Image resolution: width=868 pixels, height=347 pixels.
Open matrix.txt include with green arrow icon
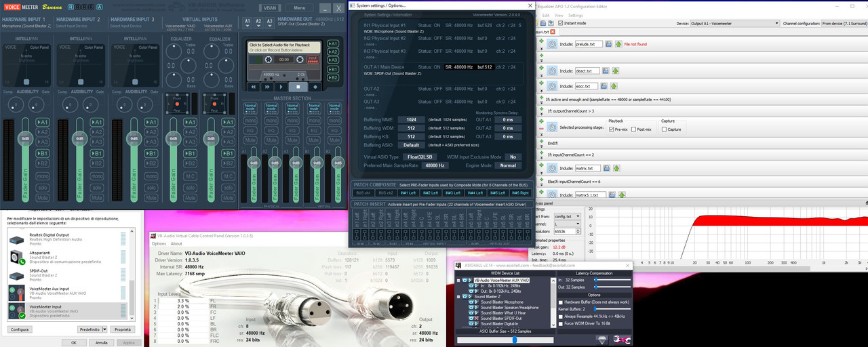[x=615, y=168]
